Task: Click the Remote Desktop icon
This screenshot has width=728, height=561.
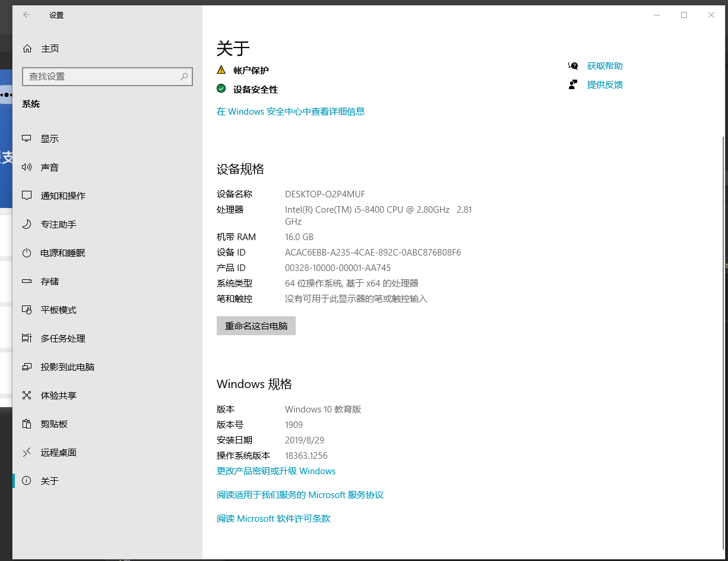Action: click(x=27, y=452)
